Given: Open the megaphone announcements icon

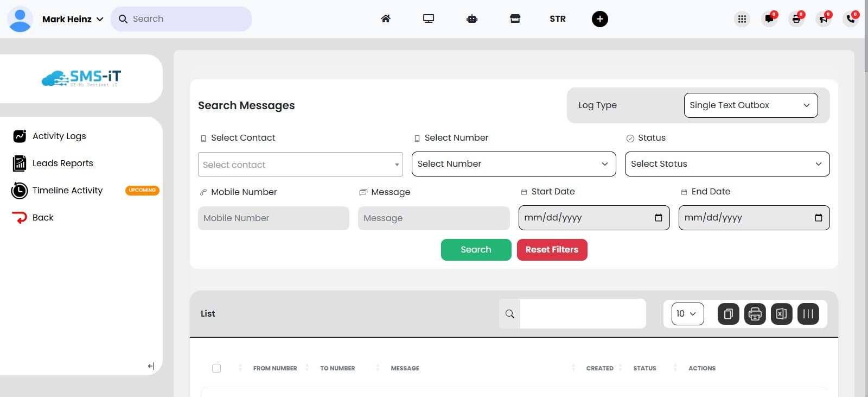Looking at the screenshot, I should coord(824,19).
